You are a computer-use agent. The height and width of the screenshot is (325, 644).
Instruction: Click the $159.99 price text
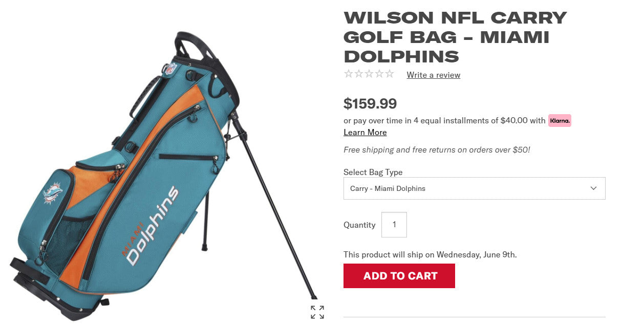pos(370,104)
